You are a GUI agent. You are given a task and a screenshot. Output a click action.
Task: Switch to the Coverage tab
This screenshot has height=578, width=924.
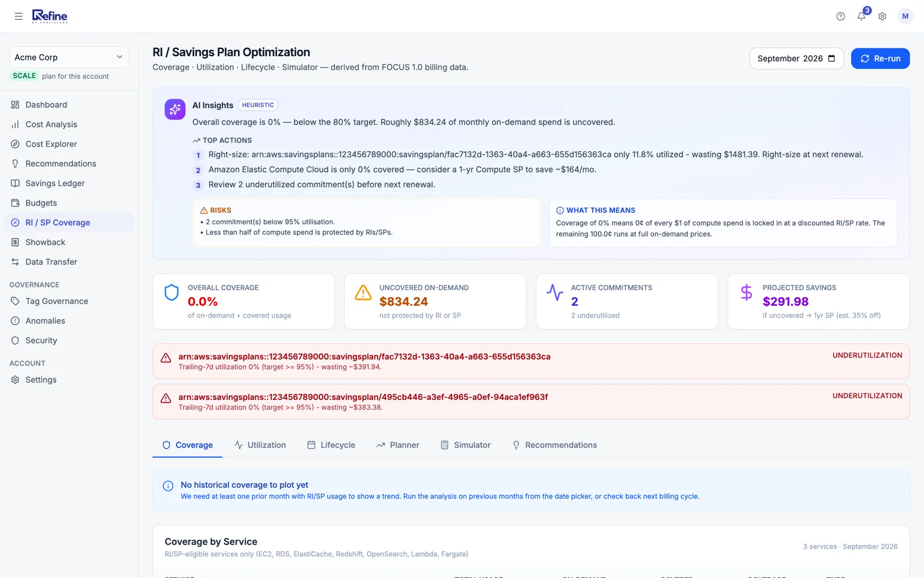[x=187, y=445]
